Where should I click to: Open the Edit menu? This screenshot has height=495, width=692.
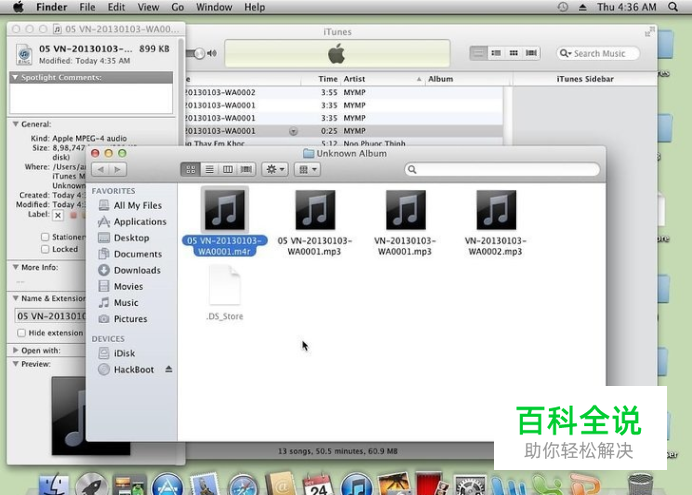click(x=116, y=7)
